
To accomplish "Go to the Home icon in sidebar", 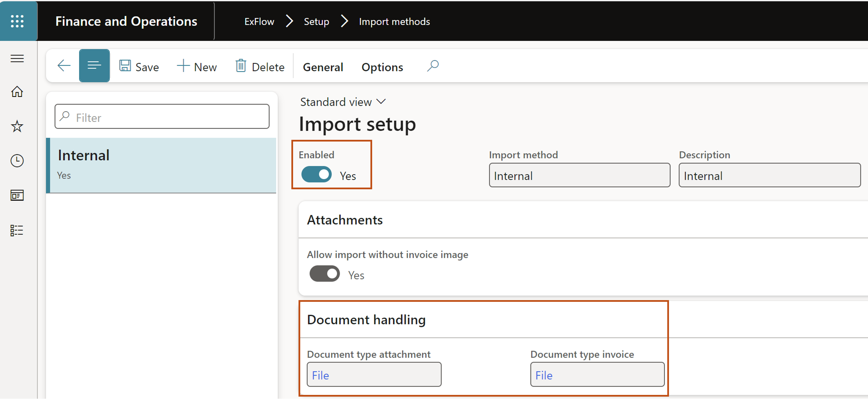I will pyautogui.click(x=17, y=92).
